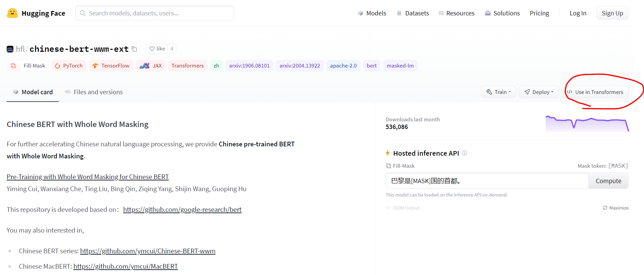
Task: Switch to Files and versions tab
Action: pyautogui.click(x=94, y=92)
